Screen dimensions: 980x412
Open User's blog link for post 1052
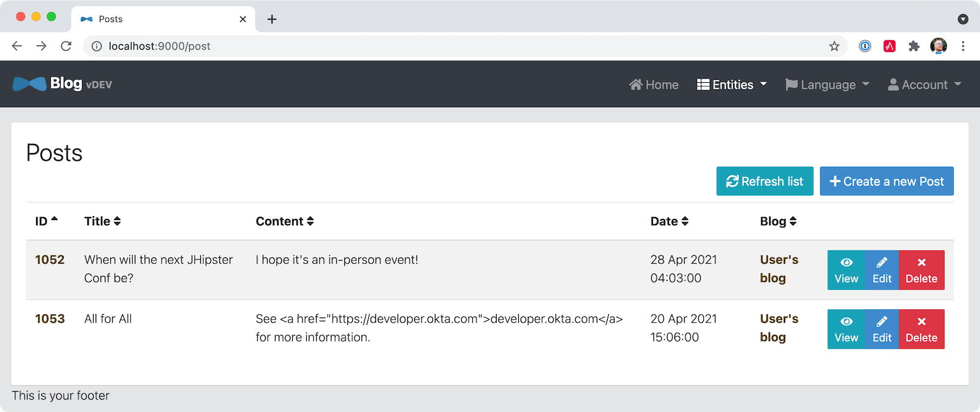[779, 269]
